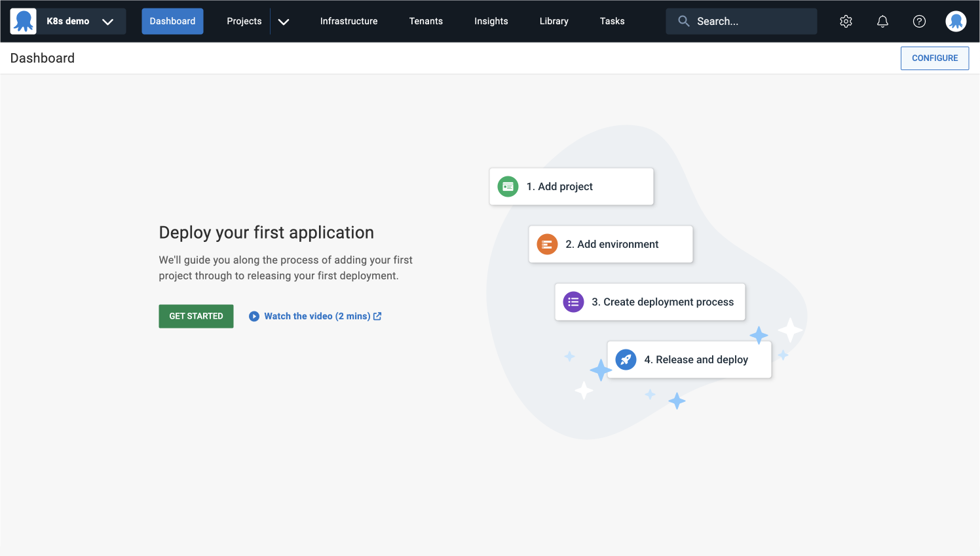
Task: Open the settings gear icon
Action: 846,22
